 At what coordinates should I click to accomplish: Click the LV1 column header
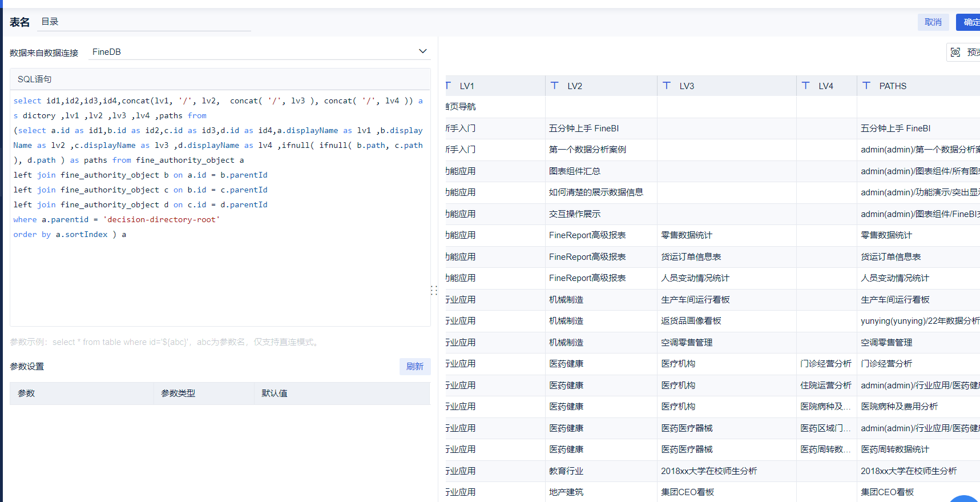(x=495, y=86)
